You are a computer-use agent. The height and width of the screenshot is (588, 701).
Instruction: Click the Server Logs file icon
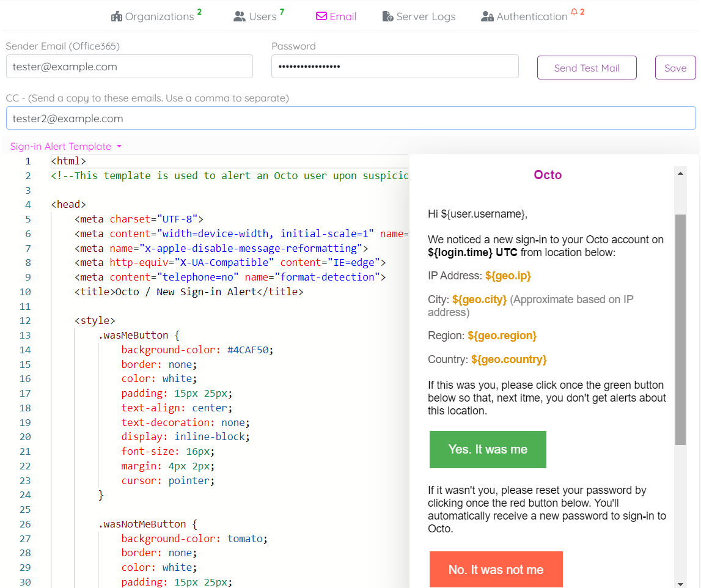point(388,17)
